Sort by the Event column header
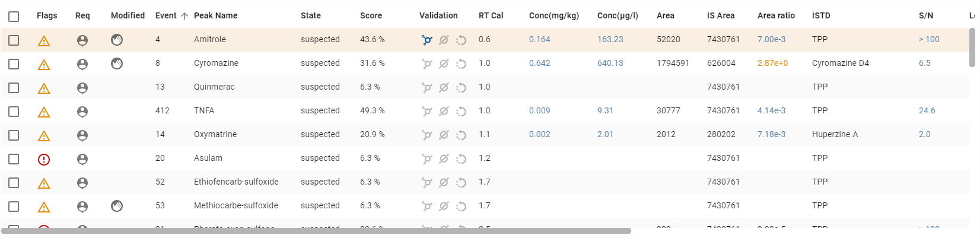The image size is (980, 238). tap(166, 16)
